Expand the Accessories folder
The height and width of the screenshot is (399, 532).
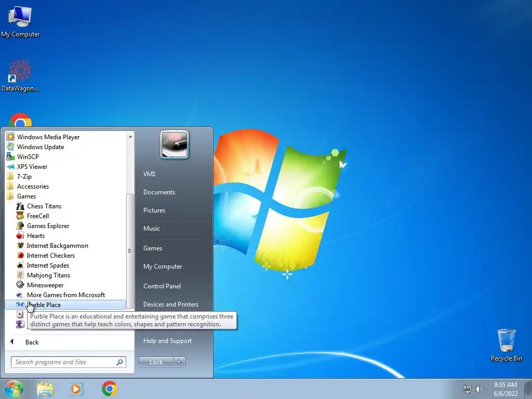pyautogui.click(x=33, y=187)
